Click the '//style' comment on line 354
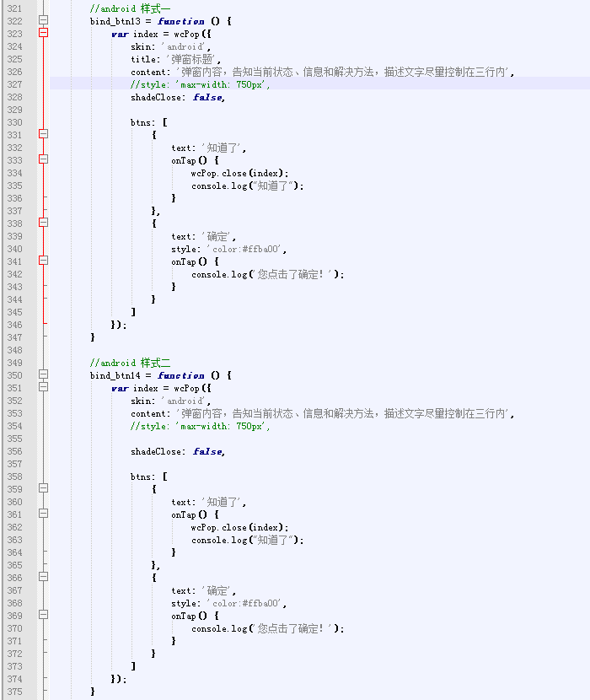This screenshot has width=590, height=700. [201, 426]
